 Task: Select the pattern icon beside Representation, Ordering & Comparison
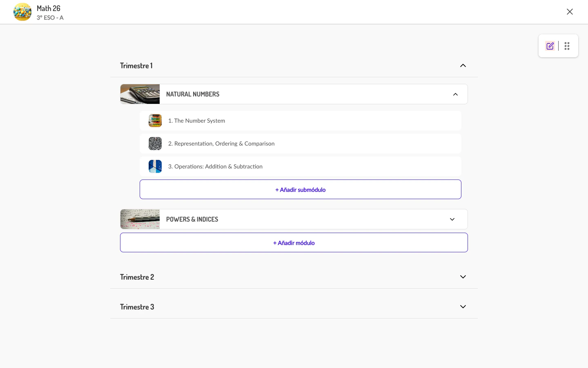pos(155,144)
